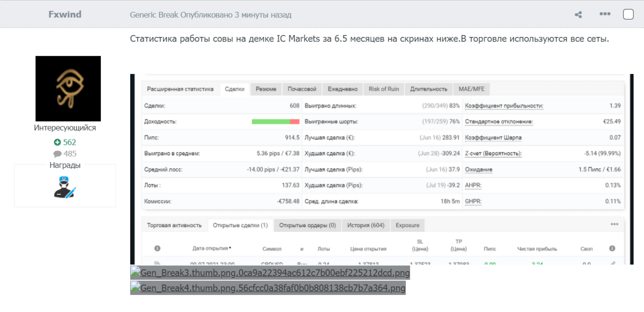The height and width of the screenshot is (312, 644).
Task: Click the Чистая прибыль column header
Action: 537,248
